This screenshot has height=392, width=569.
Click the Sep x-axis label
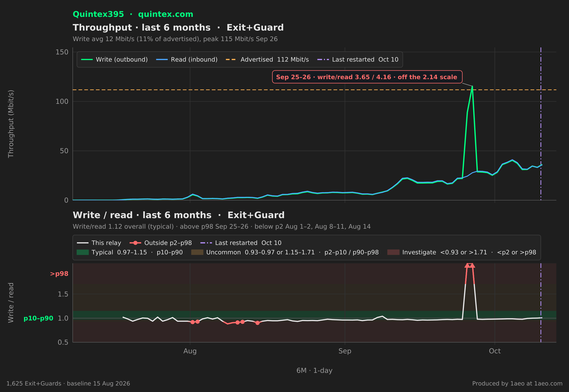click(x=345, y=351)
